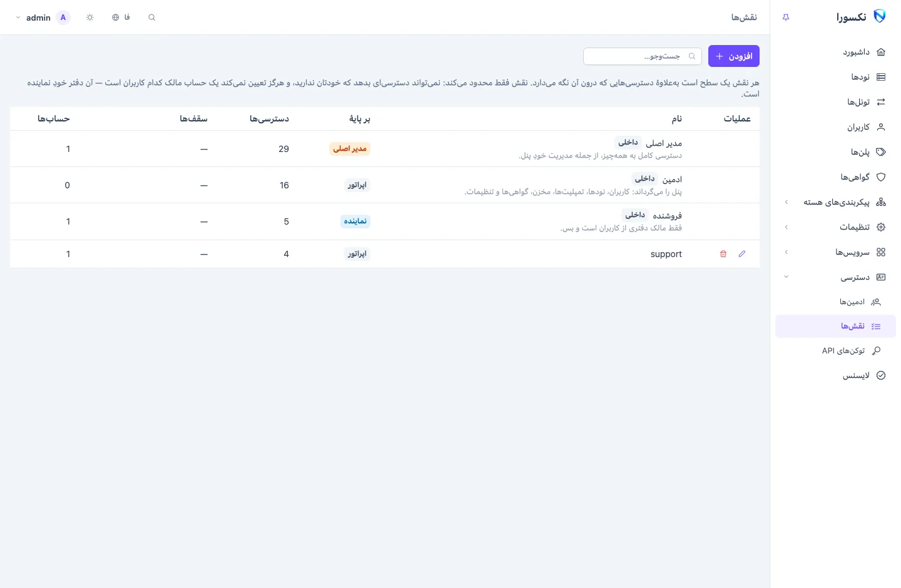Click the فروشنده role name
The width and height of the screenshot is (901, 588).
point(668,216)
